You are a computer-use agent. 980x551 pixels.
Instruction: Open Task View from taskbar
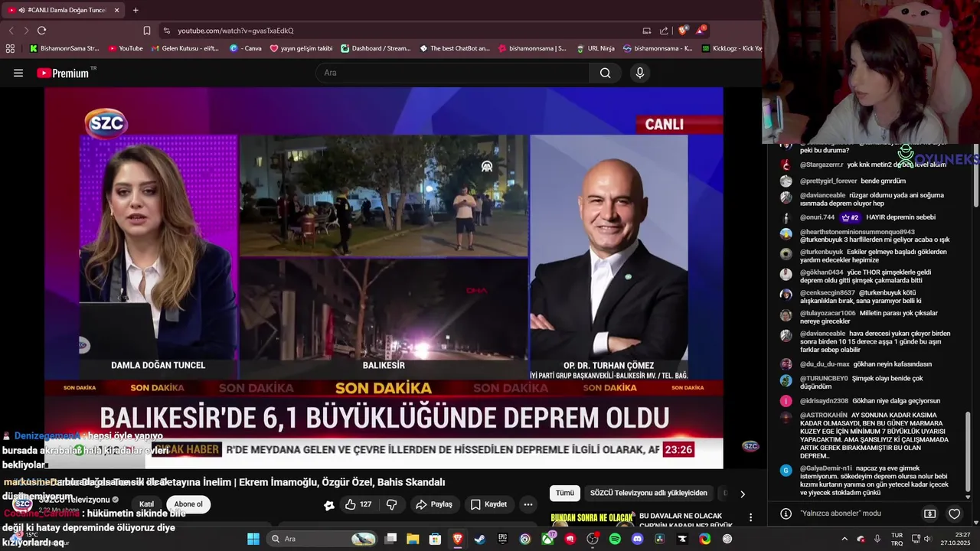click(x=390, y=539)
